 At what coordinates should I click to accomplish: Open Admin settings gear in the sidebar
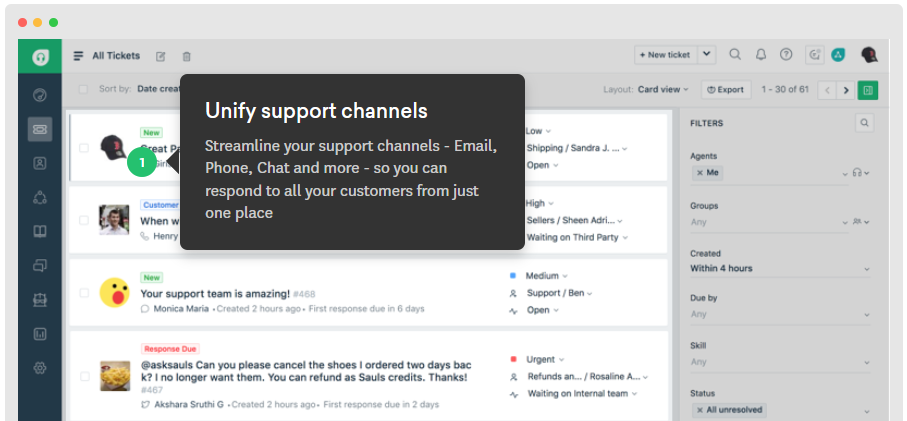pyautogui.click(x=40, y=367)
